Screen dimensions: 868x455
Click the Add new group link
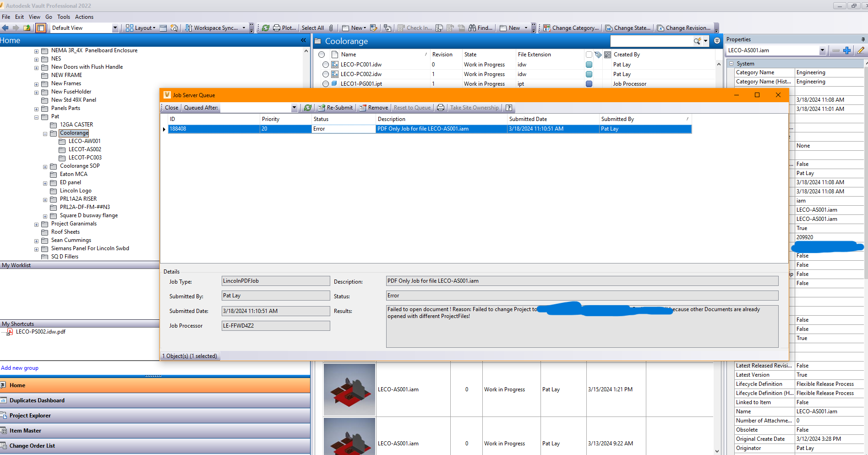pos(20,367)
